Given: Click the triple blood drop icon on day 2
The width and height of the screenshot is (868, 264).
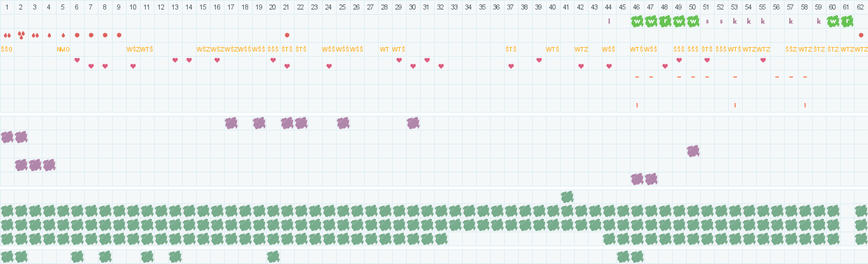Looking at the screenshot, I should 21,35.
